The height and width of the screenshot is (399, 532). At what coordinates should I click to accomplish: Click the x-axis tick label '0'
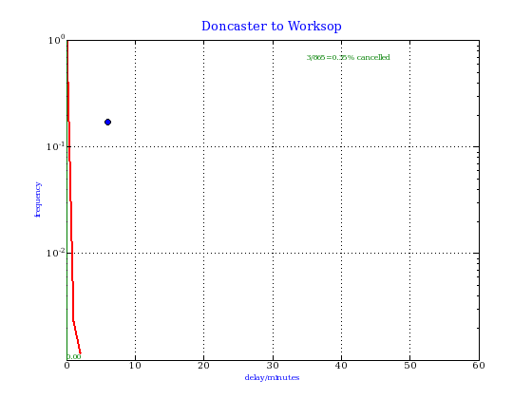coord(67,366)
